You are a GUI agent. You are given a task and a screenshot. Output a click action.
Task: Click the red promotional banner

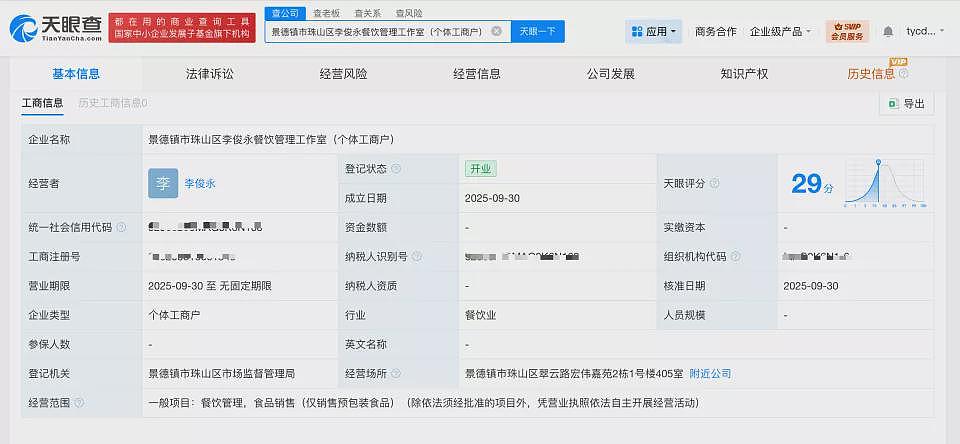[182, 28]
